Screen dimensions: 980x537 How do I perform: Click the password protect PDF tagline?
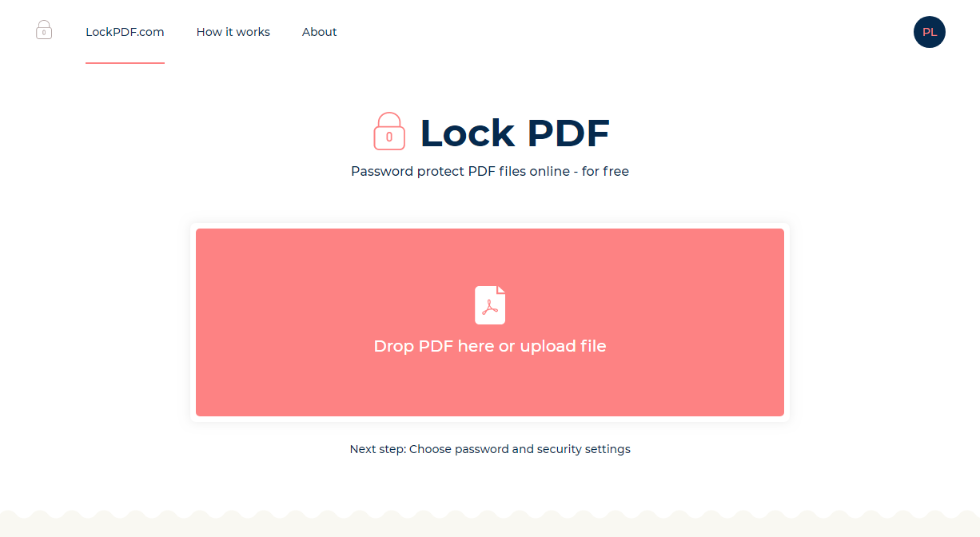coord(489,171)
